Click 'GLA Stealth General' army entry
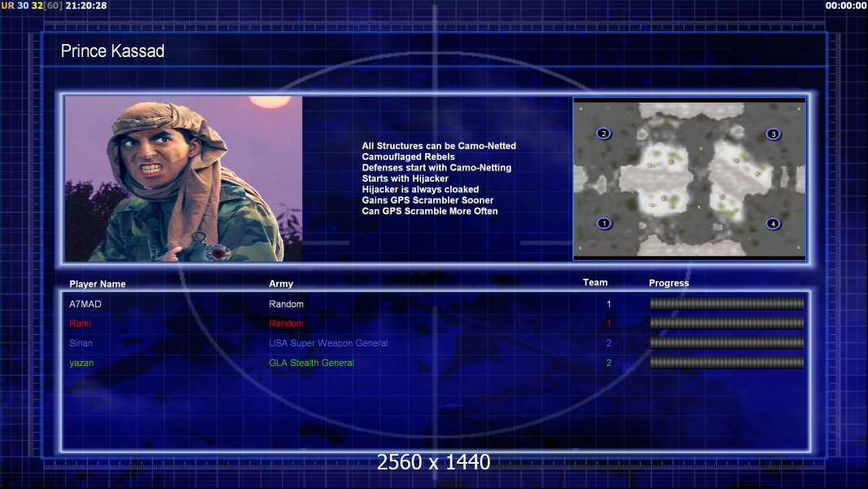 (x=311, y=363)
